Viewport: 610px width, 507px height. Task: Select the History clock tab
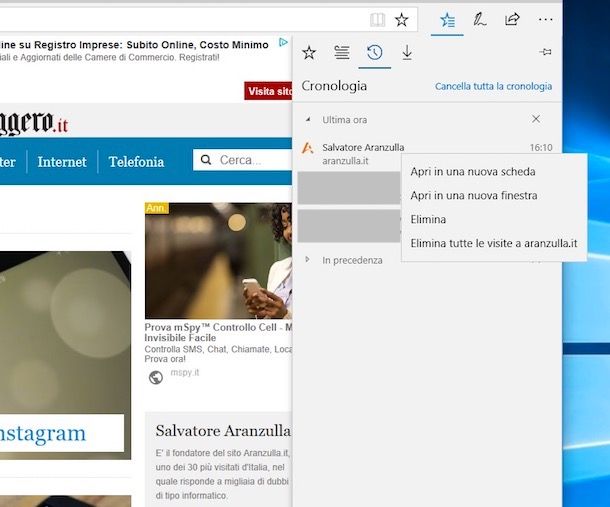374,52
